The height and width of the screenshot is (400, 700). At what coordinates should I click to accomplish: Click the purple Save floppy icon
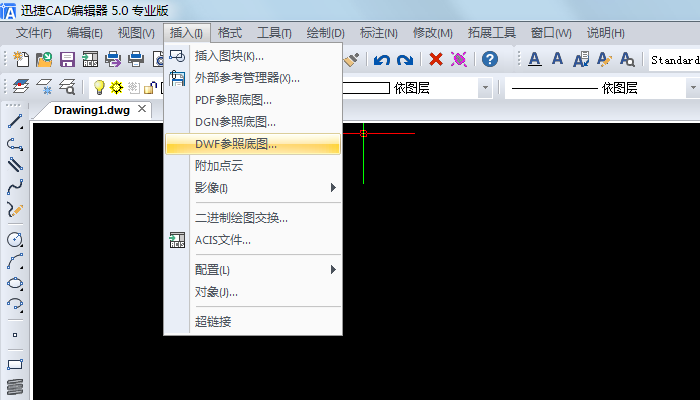tap(67, 59)
